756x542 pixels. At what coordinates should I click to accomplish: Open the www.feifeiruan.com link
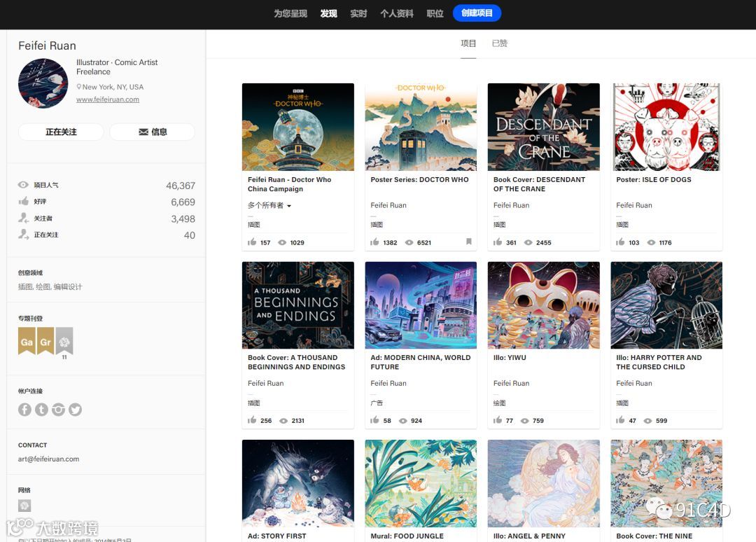click(108, 99)
